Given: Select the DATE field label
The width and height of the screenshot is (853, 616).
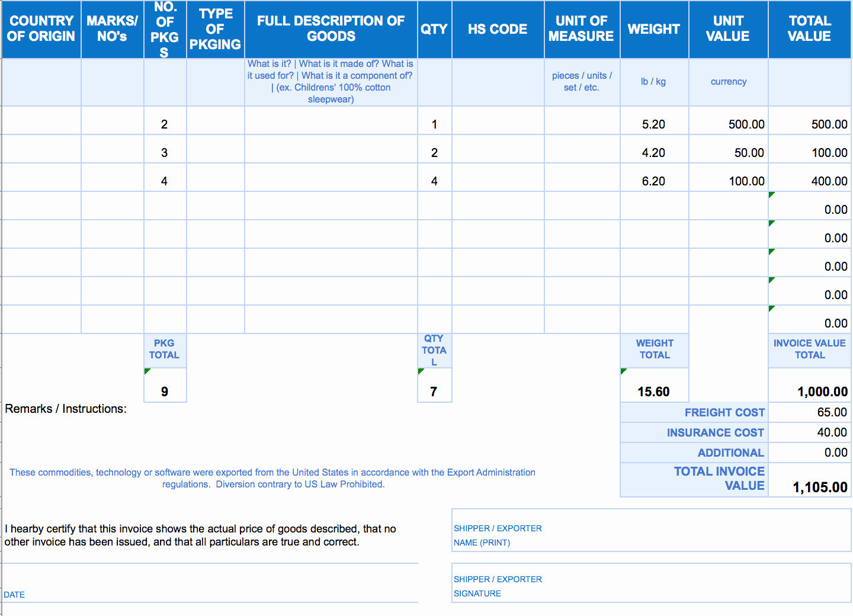Looking at the screenshot, I should [x=14, y=595].
